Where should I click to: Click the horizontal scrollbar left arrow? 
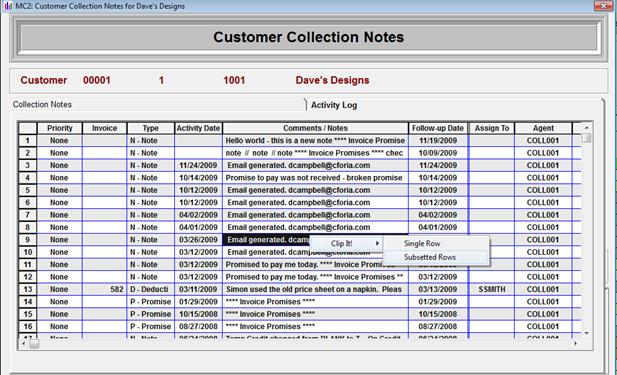pos(24,344)
